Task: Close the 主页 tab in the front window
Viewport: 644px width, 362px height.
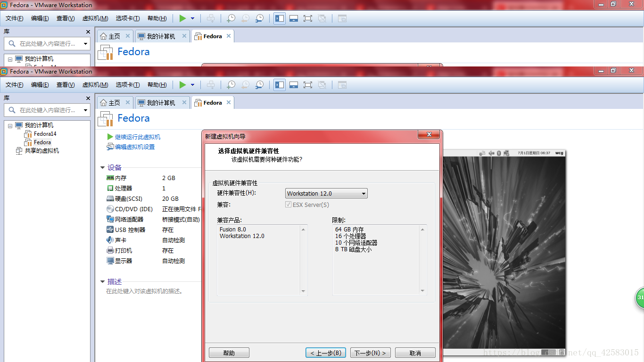Action: (127, 102)
